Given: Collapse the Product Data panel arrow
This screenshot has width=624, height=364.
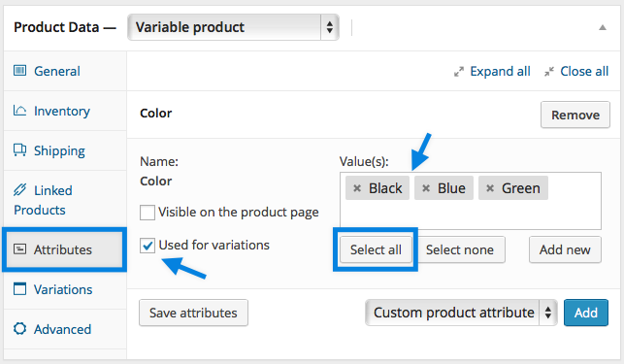Looking at the screenshot, I should pos(603,27).
